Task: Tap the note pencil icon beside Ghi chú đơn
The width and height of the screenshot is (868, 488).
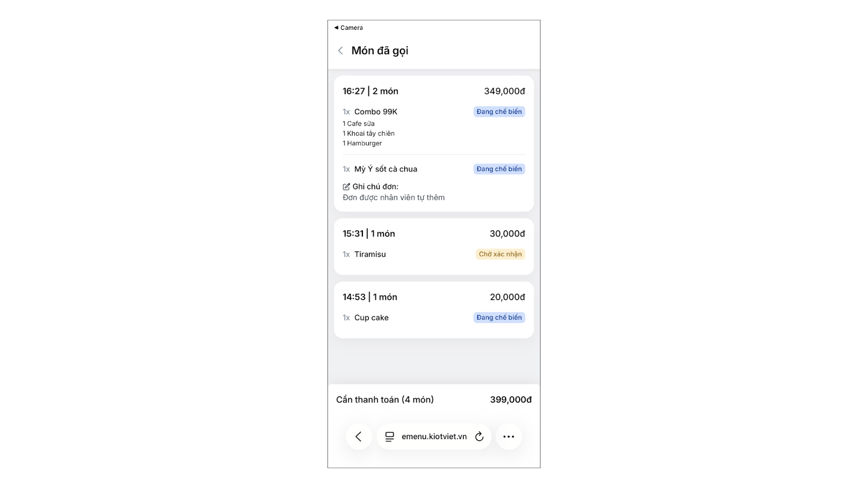Action: (346, 187)
